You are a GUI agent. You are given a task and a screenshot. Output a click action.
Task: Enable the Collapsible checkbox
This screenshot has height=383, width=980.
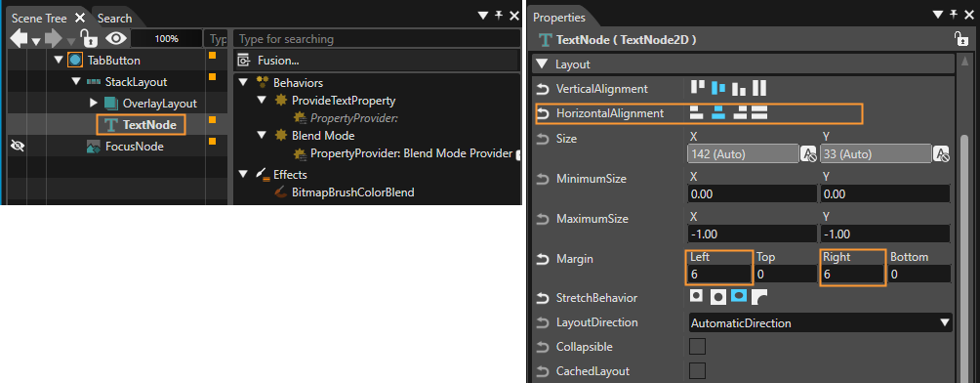[x=697, y=347]
